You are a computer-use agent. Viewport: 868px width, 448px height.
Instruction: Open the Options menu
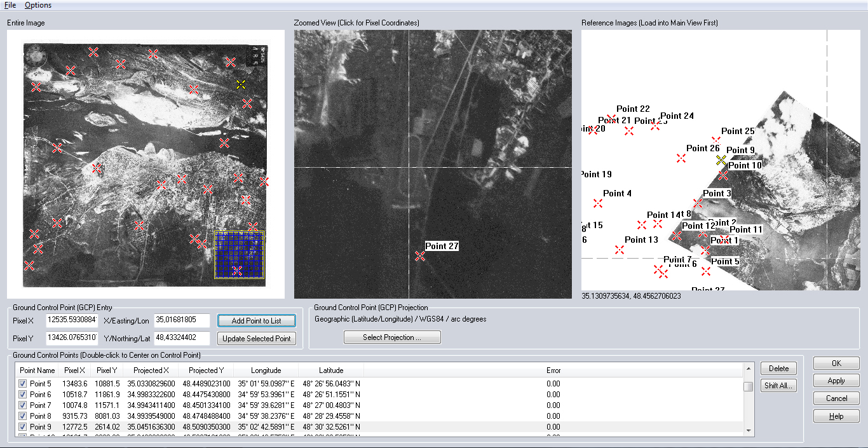pos(38,5)
